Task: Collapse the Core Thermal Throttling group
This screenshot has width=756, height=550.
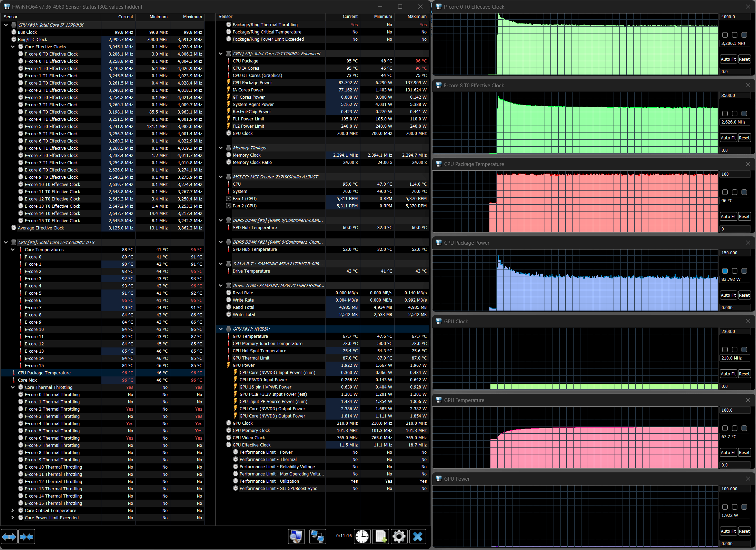Action: pyautogui.click(x=13, y=387)
